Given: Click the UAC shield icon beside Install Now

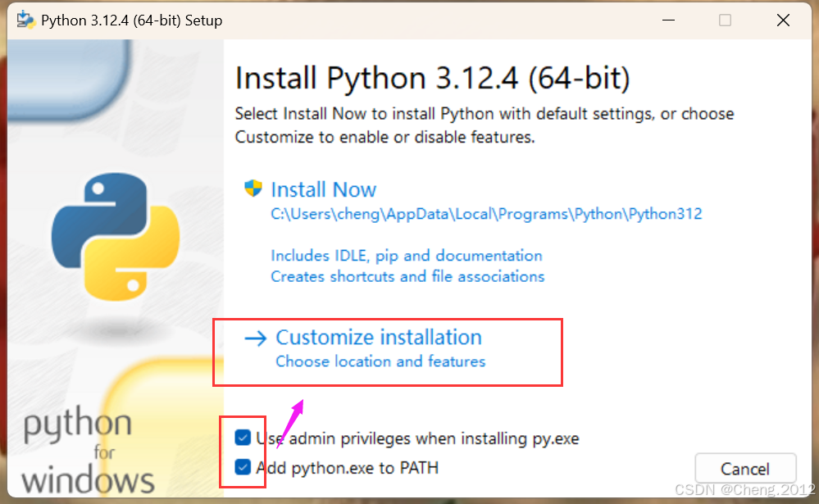Looking at the screenshot, I should (x=253, y=188).
